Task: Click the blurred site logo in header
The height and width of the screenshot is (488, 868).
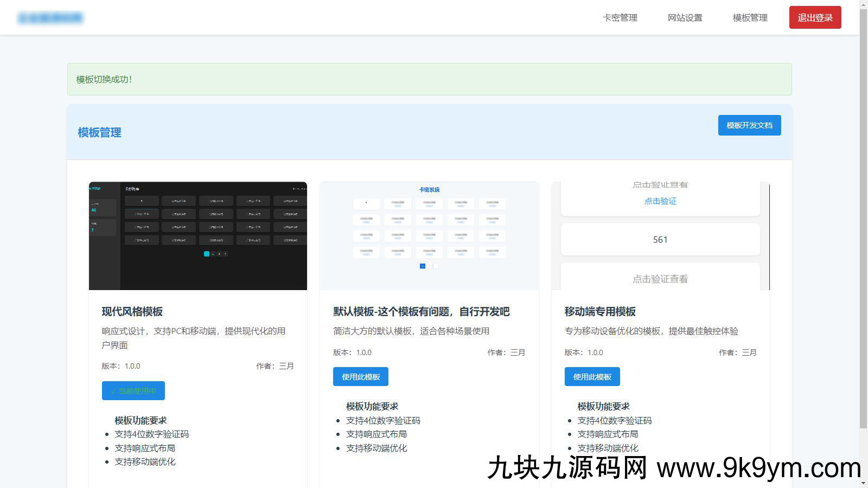Action: [x=50, y=18]
